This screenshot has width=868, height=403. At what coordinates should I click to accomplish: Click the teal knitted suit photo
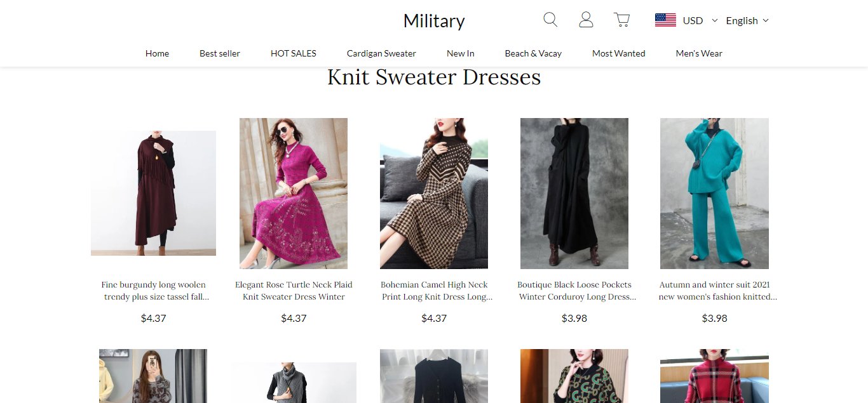click(x=714, y=193)
